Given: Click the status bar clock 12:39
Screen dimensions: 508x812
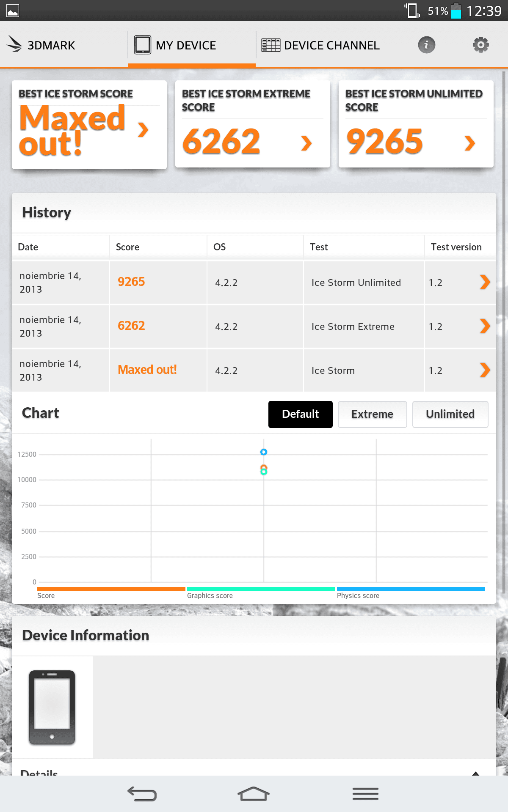Looking at the screenshot, I should [484, 11].
